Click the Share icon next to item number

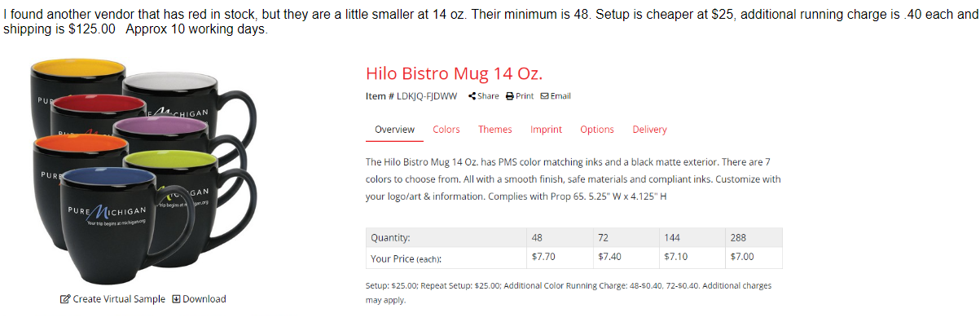coord(472,96)
